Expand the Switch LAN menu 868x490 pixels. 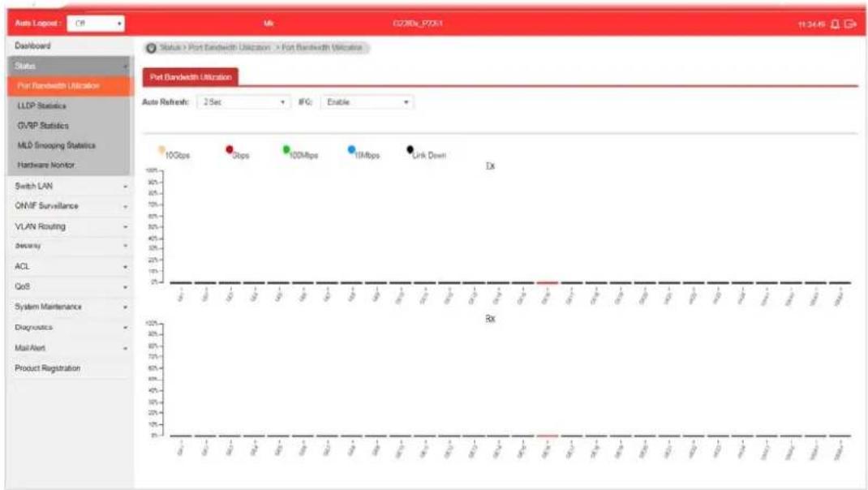[70, 186]
